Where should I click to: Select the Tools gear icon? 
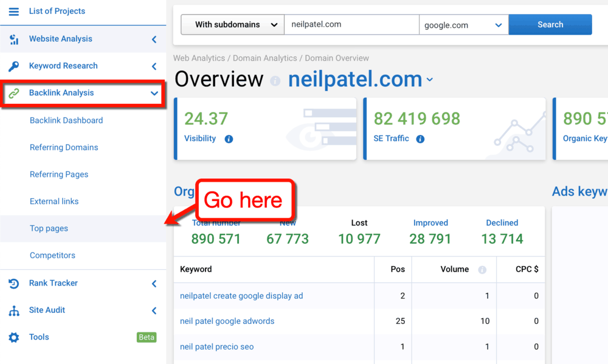[13, 337]
